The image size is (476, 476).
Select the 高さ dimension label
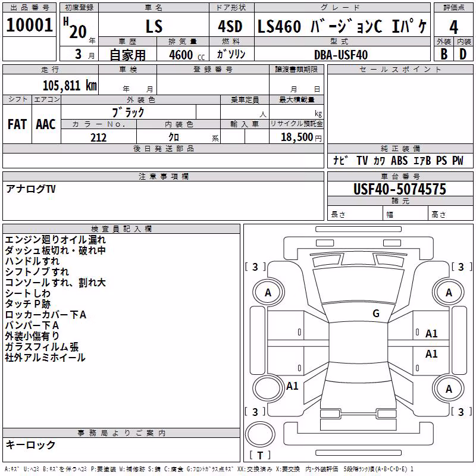[439, 215]
